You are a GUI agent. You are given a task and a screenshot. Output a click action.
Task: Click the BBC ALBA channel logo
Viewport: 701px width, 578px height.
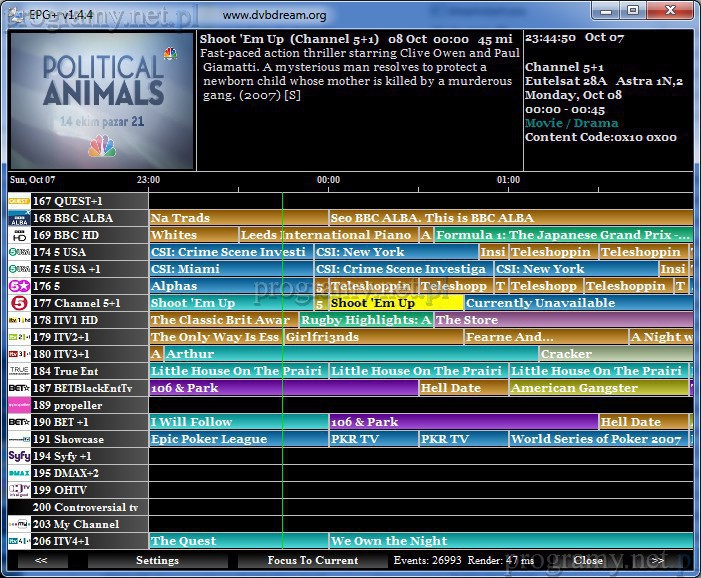(18, 218)
